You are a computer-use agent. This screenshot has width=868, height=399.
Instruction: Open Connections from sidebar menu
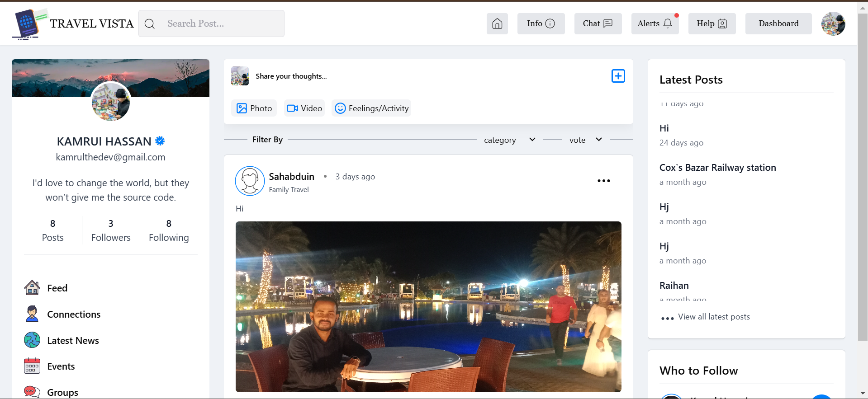click(x=74, y=314)
